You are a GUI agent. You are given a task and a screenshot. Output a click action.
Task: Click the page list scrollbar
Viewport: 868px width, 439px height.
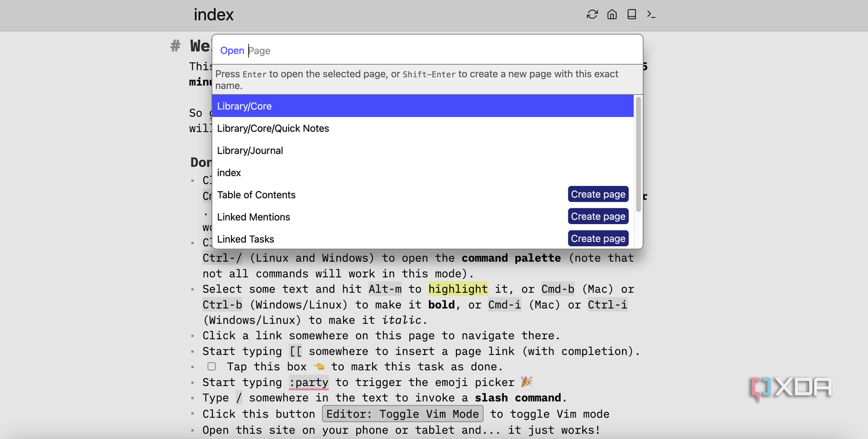tap(638, 154)
